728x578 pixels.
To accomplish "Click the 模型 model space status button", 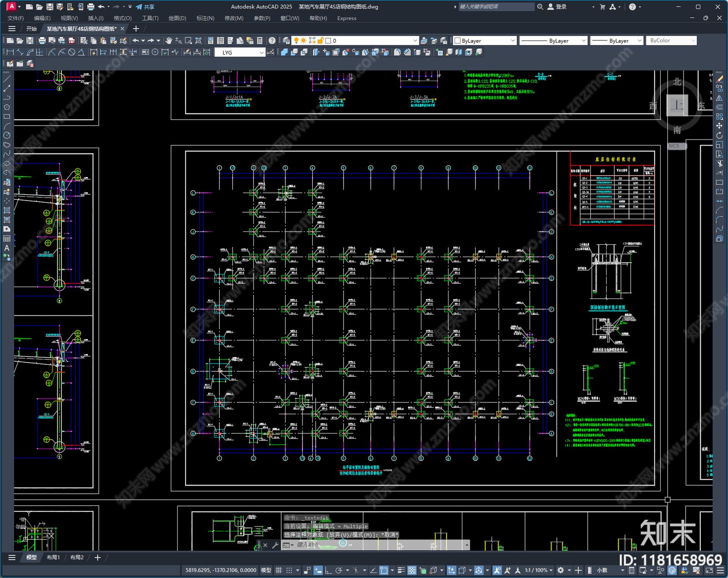I will pyautogui.click(x=266, y=570).
